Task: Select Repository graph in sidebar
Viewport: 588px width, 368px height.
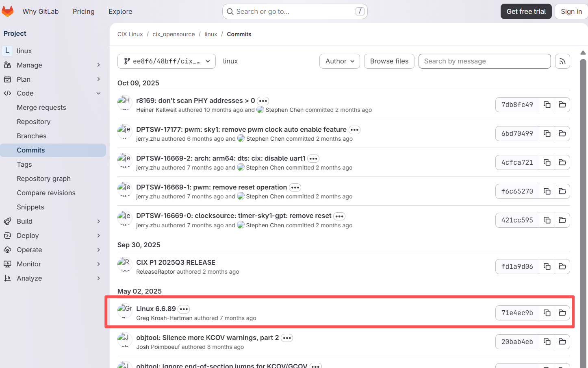Action: pos(44,179)
